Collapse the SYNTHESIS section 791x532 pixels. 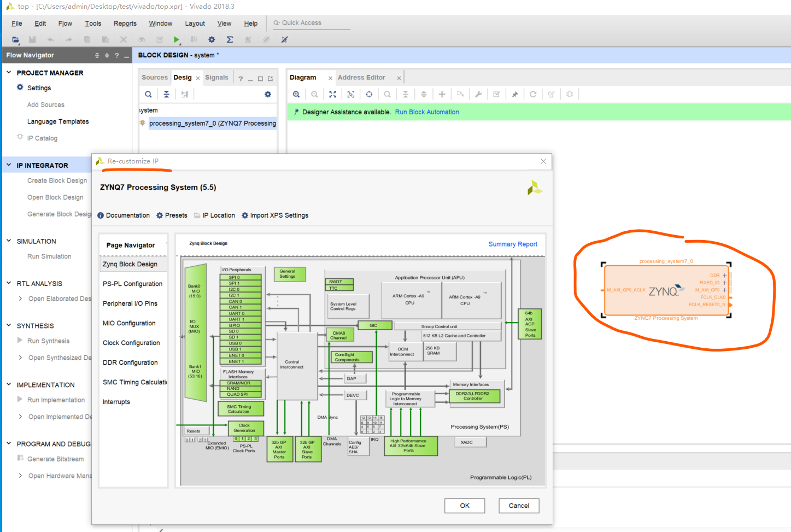coord(9,325)
